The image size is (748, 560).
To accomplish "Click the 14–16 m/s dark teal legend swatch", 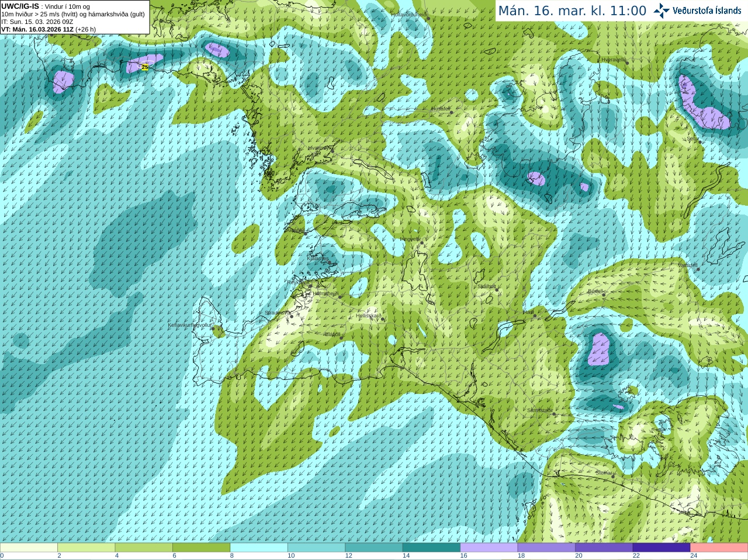I will pyautogui.click(x=431, y=548).
